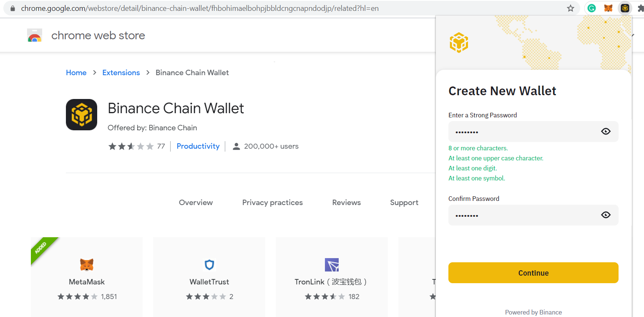
Task: Click '8 or more characters.' requirement
Action: (478, 148)
